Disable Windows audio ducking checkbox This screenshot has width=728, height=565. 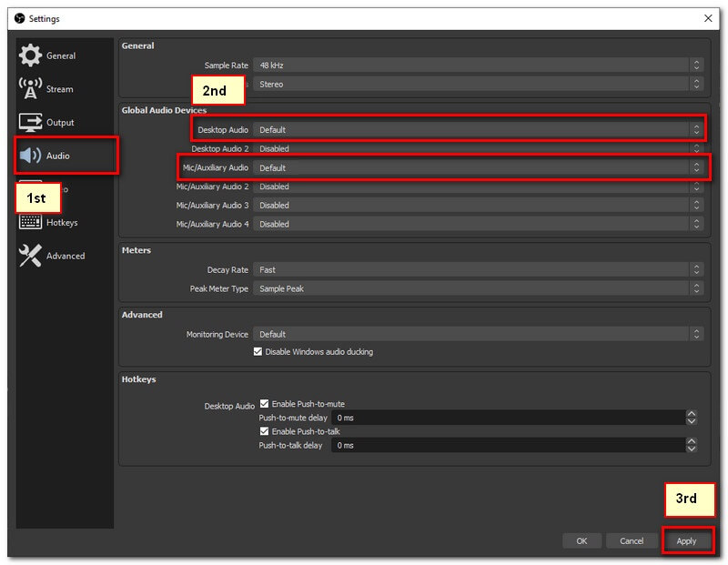click(258, 352)
